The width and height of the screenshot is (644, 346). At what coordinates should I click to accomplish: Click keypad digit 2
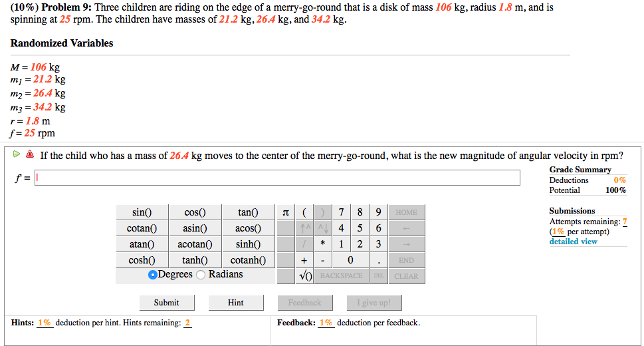[360, 244]
